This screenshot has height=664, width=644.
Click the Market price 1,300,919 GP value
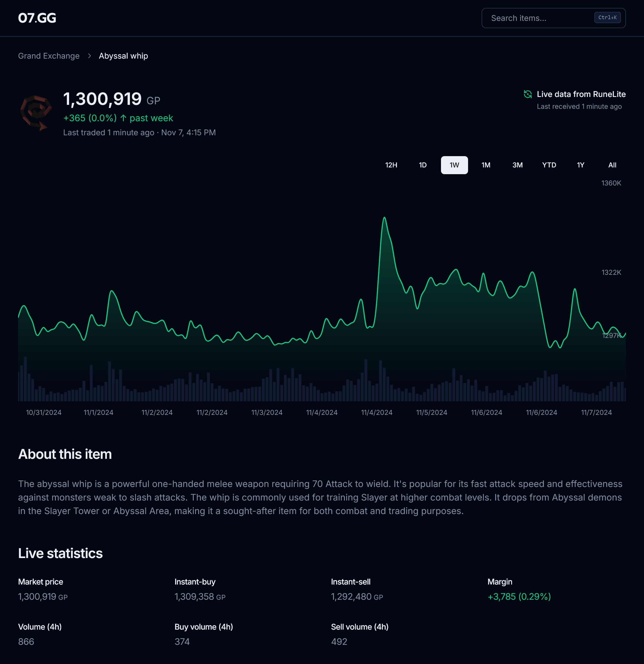tap(43, 597)
